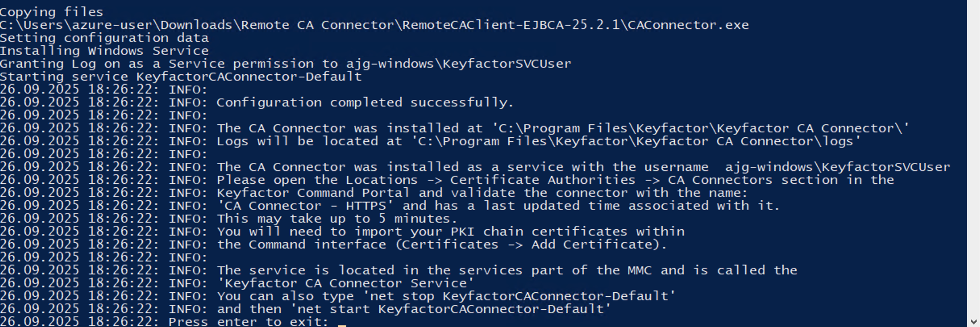Click the 'net start KeyfactorCAConnector-Default' command text

pos(450,309)
